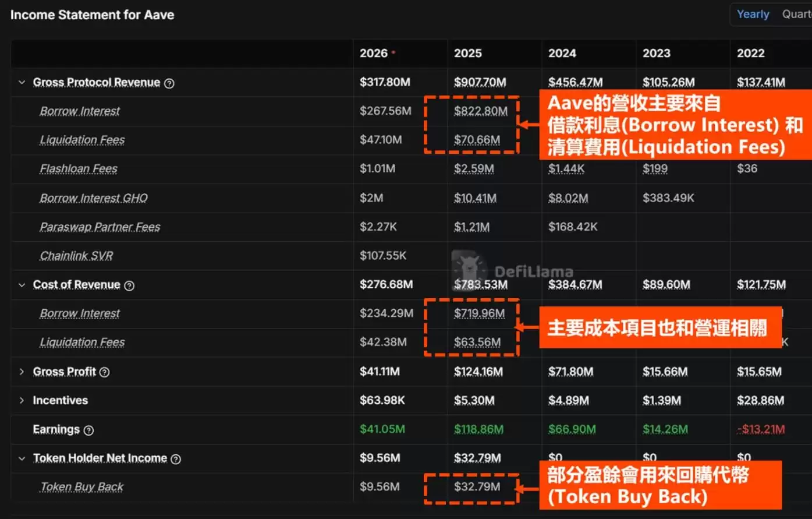This screenshot has height=519, width=812.
Task: Switch to the Yearly view tab
Action: [753, 15]
